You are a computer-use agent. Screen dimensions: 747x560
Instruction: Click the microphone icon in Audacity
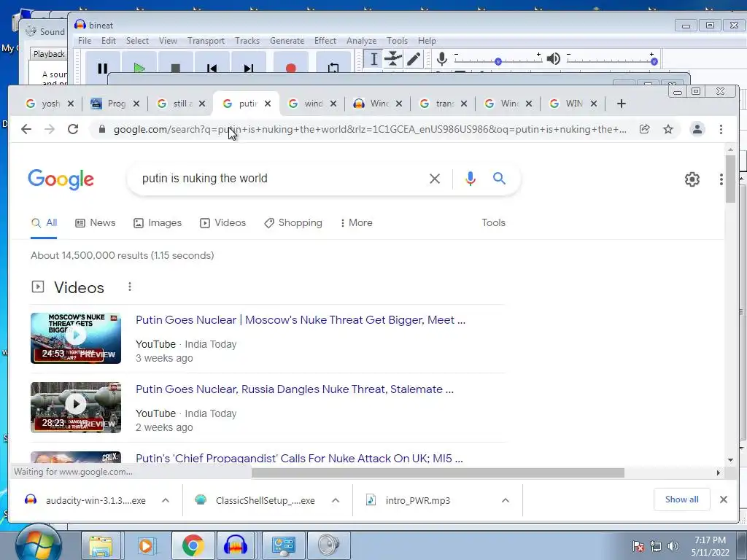point(441,59)
